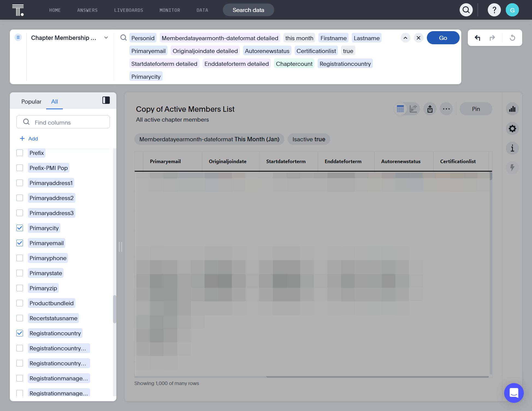Click the undo arrow icon
This screenshot has height=411, width=532.
click(477, 38)
